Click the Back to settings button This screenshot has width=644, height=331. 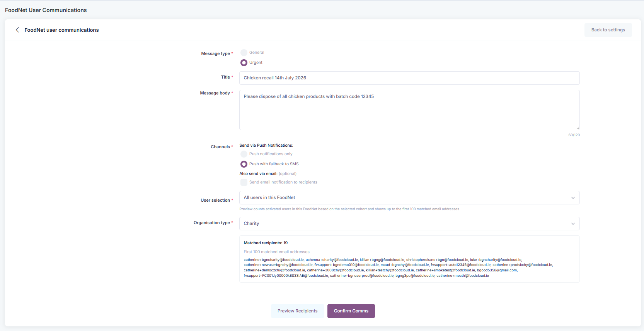point(608,30)
